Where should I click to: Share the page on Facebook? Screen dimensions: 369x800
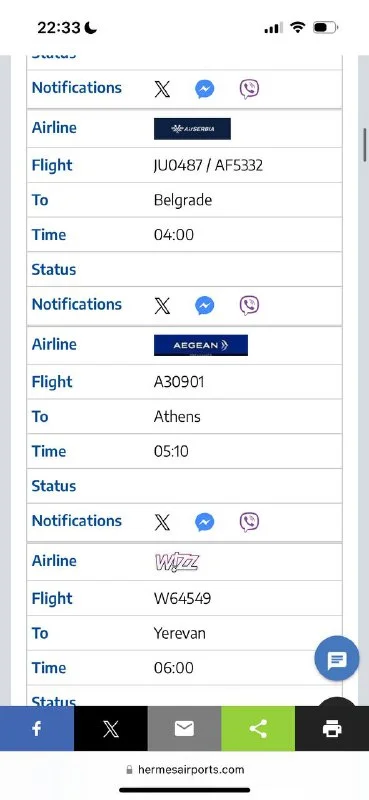click(x=37, y=729)
